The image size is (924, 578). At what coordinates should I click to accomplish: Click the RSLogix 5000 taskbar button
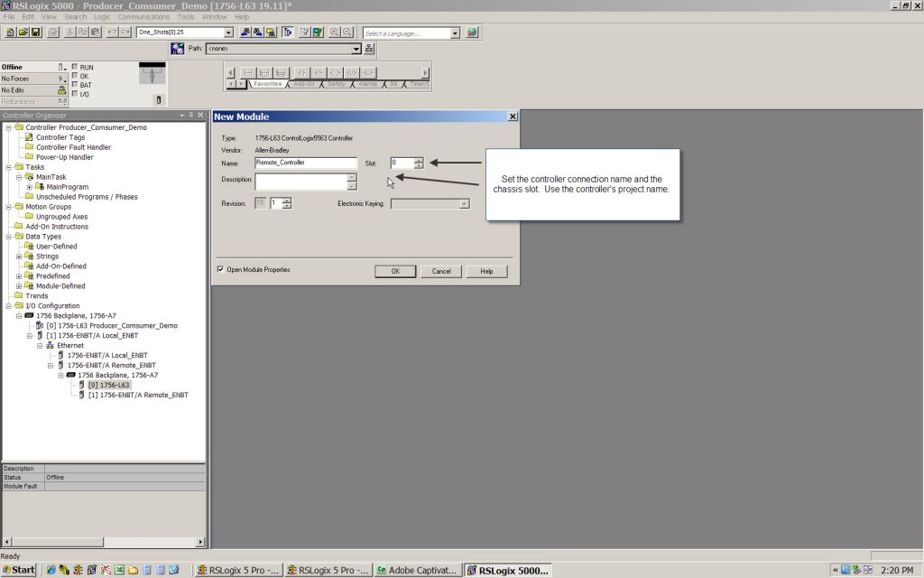coord(508,571)
